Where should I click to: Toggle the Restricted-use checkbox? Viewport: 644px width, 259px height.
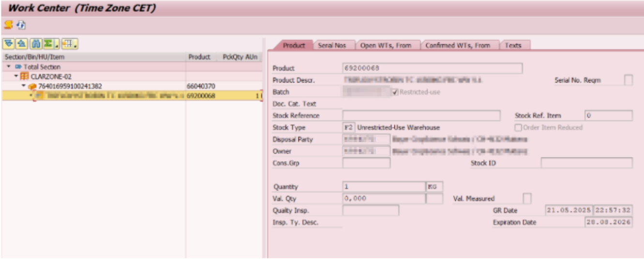coord(395,92)
